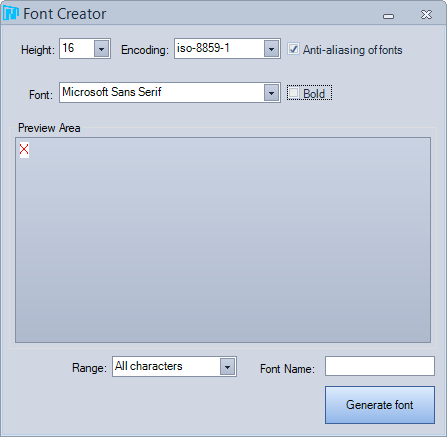The width and height of the screenshot is (447, 437).
Task: Click the empty Preview Area panel
Action: coord(223,240)
